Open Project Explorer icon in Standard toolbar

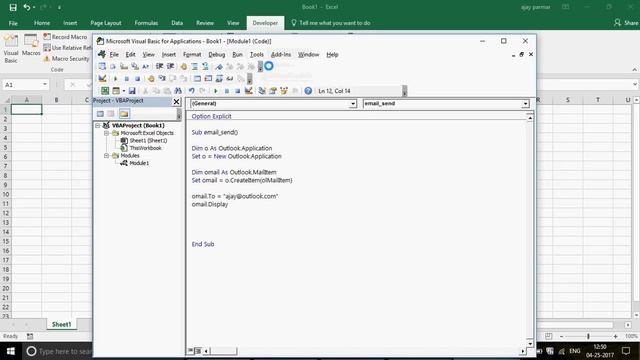(x=262, y=91)
